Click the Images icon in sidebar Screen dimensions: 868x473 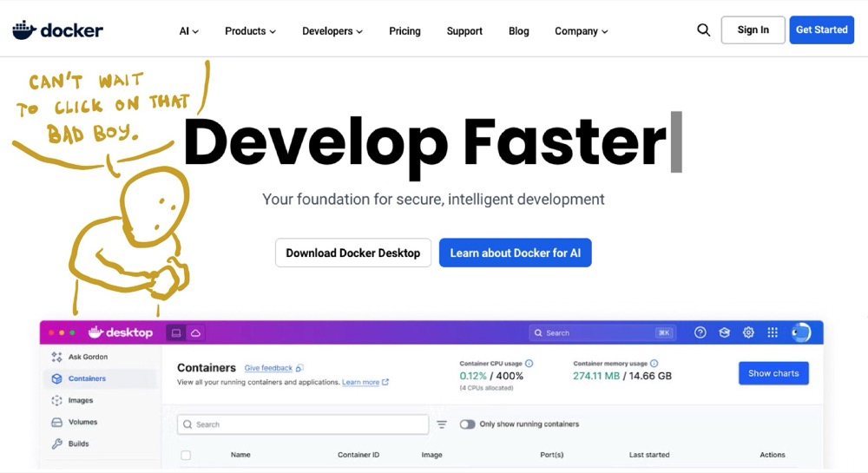tap(56, 400)
